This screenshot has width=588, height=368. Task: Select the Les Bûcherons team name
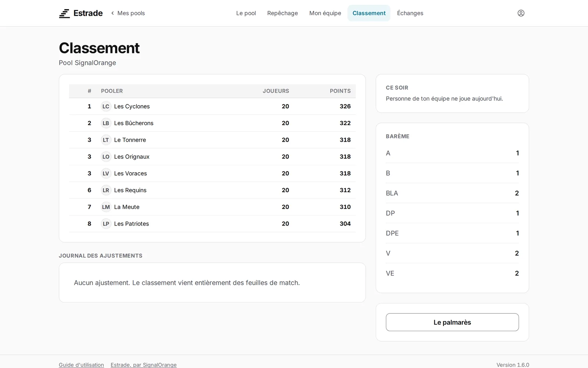pos(134,123)
